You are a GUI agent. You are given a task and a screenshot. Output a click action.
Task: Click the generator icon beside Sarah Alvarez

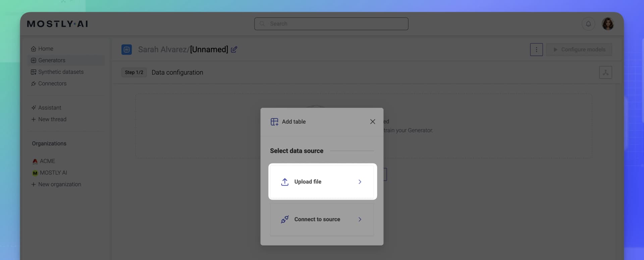[x=126, y=49]
